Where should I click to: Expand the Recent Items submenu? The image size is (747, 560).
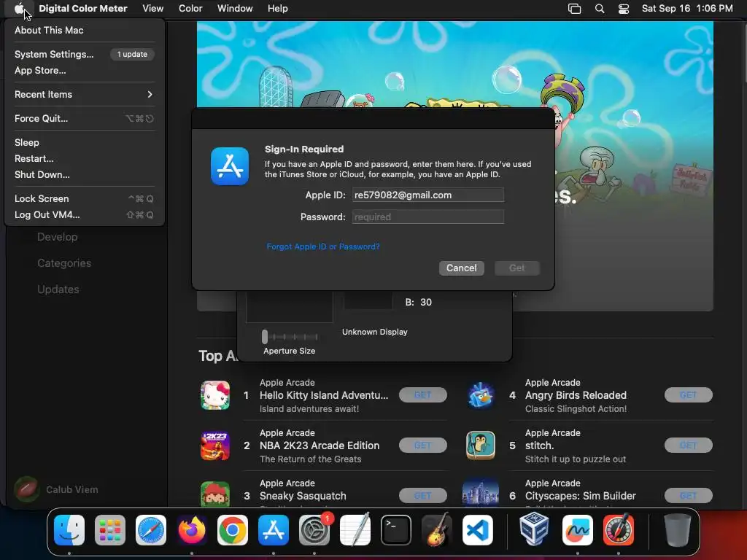(84, 94)
